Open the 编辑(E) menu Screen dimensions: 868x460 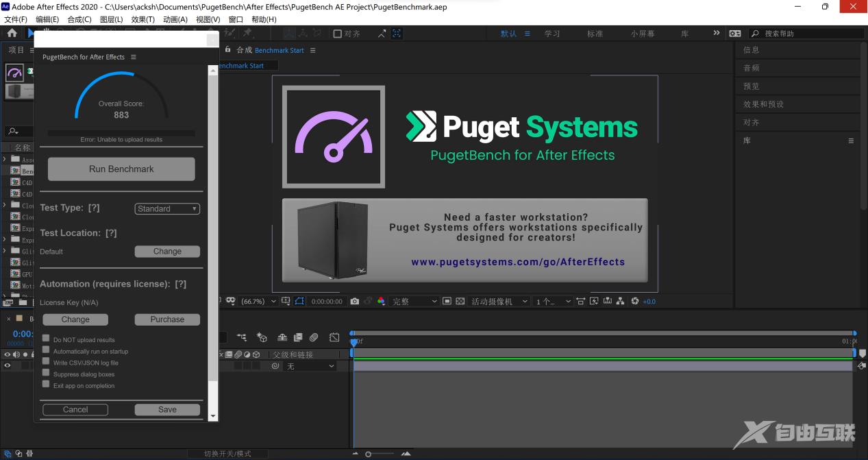tap(47, 19)
